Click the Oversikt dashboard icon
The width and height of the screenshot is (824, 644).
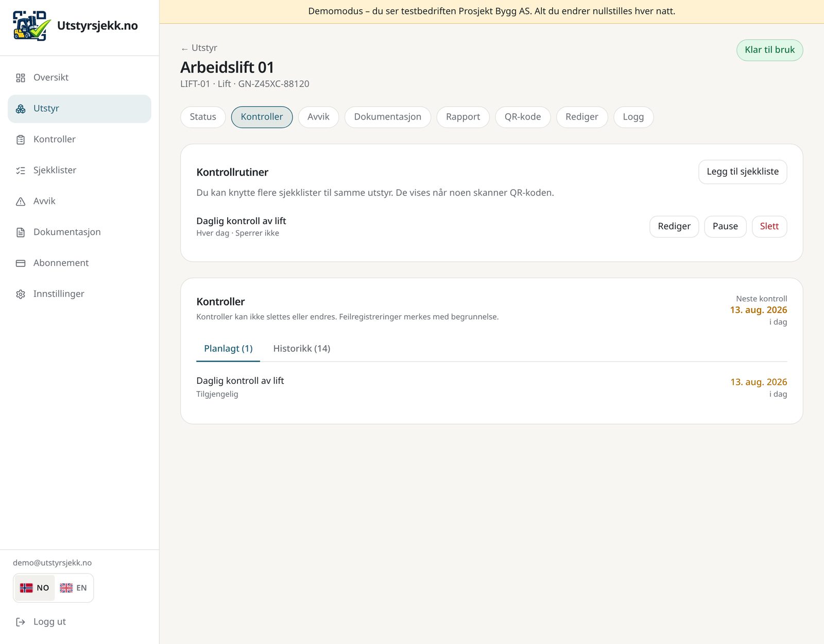pyautogui.click(x=21, y=78)
